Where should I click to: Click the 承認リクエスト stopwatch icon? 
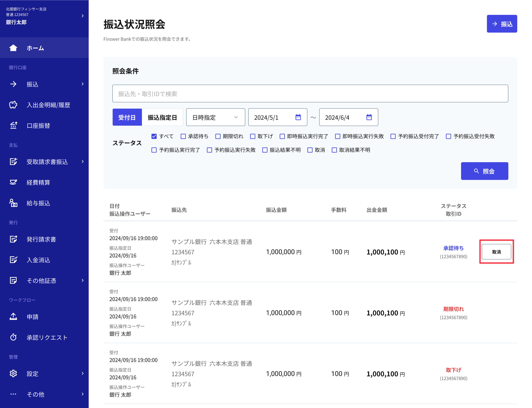13,337
